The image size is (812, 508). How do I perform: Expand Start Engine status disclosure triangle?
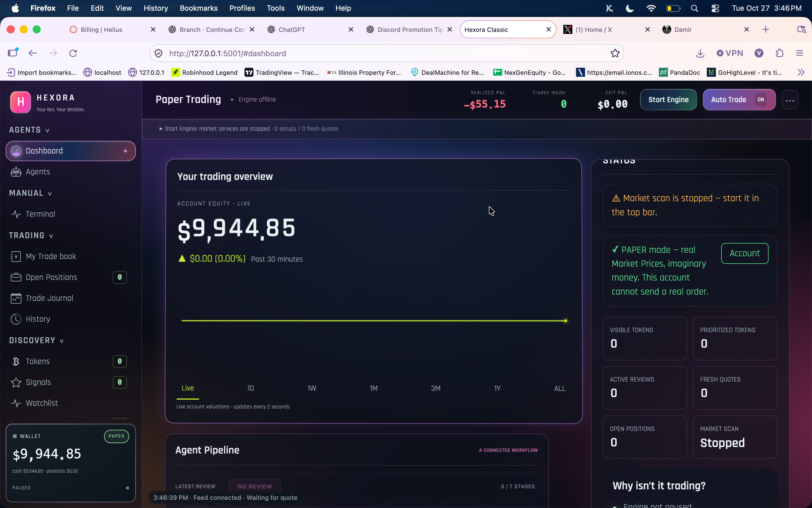tap(161, 129)
